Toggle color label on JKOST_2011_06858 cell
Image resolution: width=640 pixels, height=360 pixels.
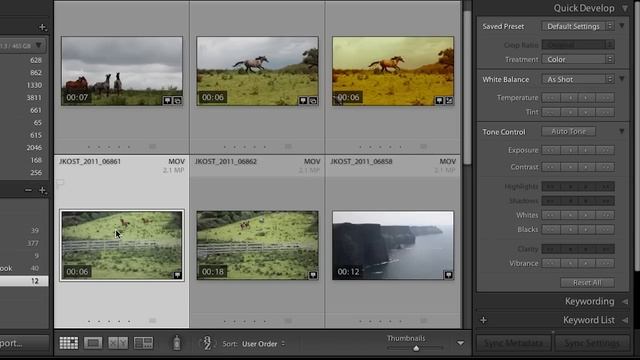[423, 321]
